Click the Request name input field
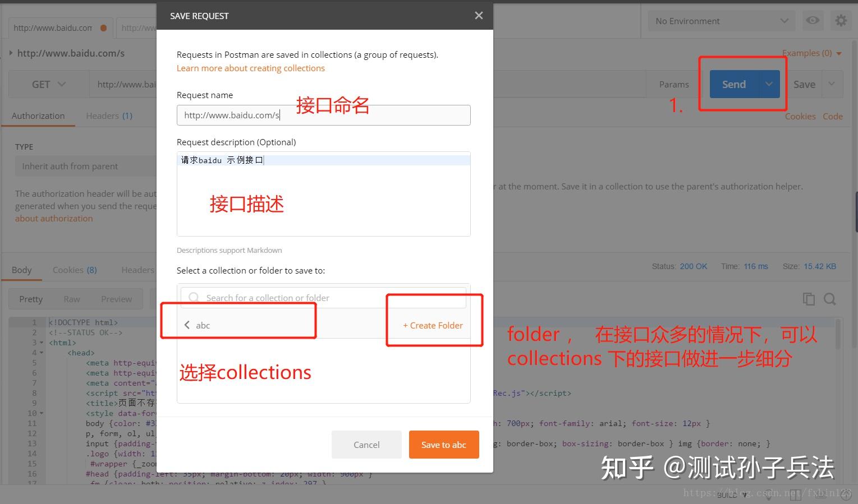This screenshot has width=858, height=504. coord(324,115)
